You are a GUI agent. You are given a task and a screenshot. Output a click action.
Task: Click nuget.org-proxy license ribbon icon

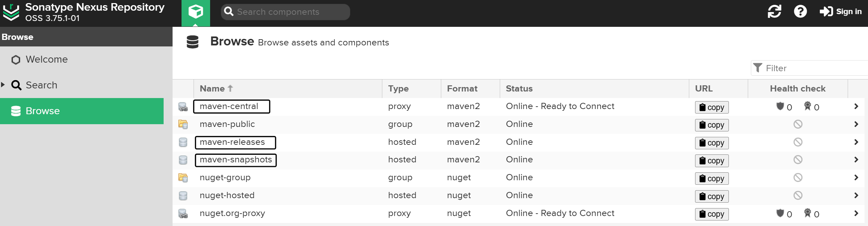[807, 213]
